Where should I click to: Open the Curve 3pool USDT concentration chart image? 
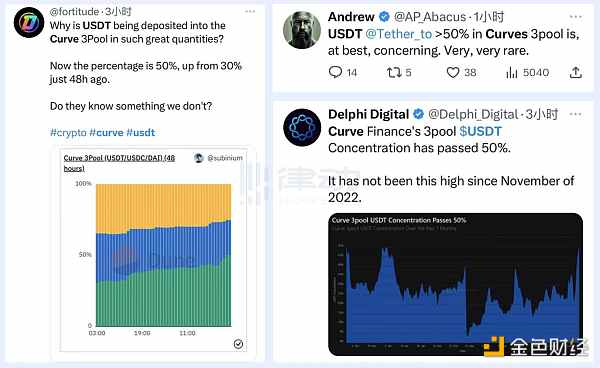click(455, 284)
